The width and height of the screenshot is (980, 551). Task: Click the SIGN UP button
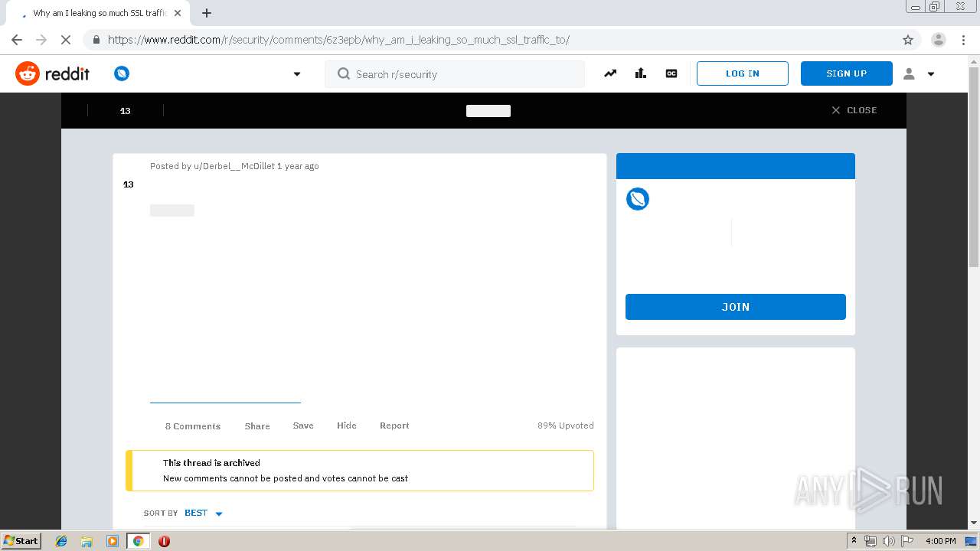pos(847,73)
